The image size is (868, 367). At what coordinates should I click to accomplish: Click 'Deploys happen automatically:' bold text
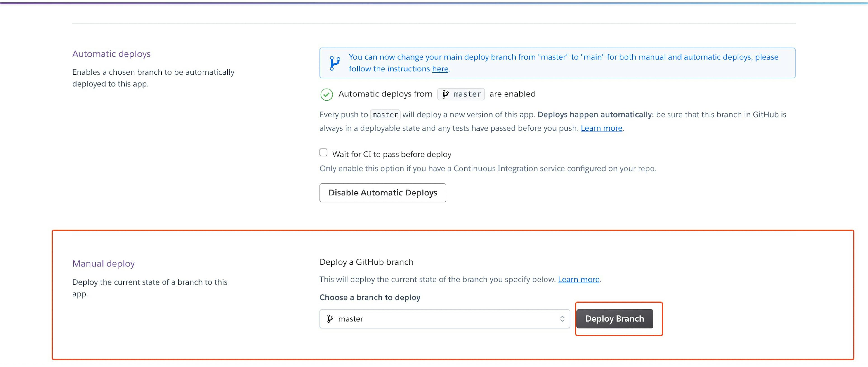(595, 115)
